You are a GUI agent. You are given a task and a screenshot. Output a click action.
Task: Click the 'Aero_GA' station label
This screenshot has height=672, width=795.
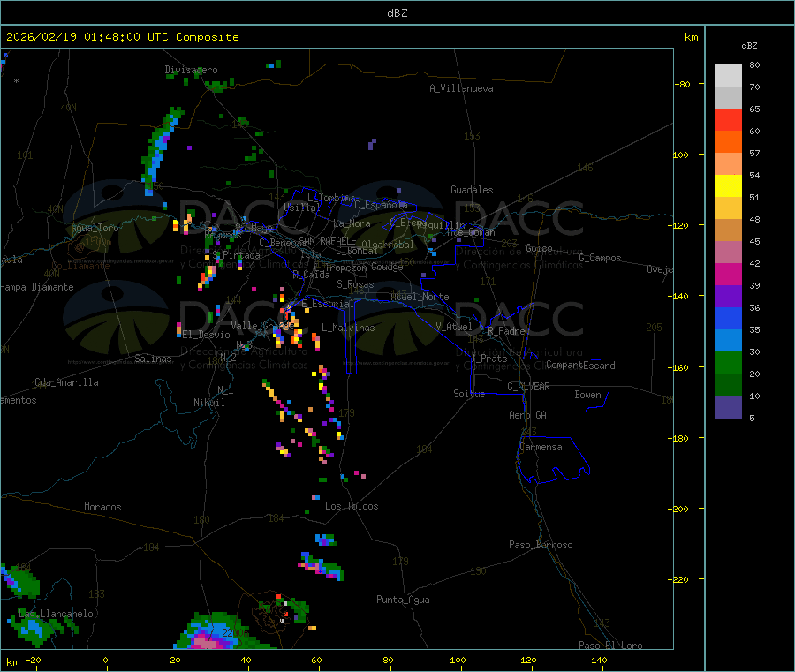(x=528, y=415)
